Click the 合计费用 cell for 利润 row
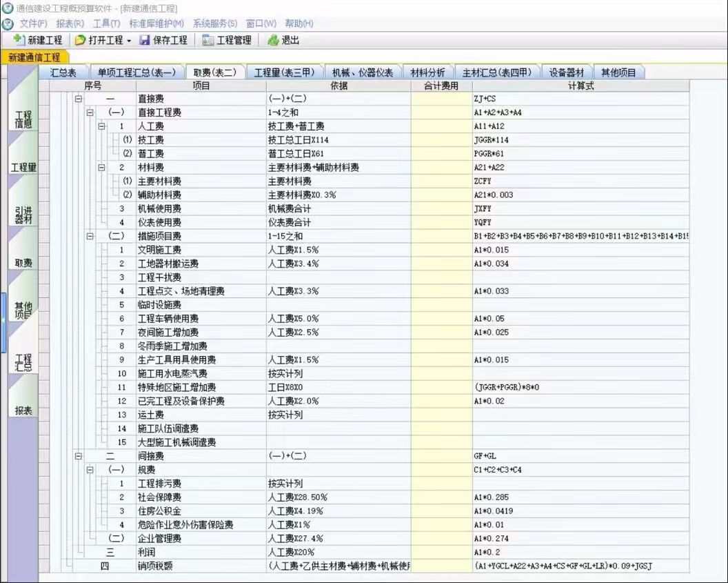This screenshot has height=583, width=728. click(x=441, y=552)
